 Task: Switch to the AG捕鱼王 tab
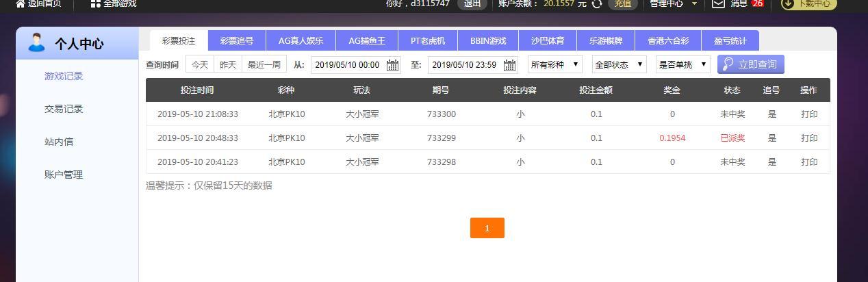[x=367, y=40]
